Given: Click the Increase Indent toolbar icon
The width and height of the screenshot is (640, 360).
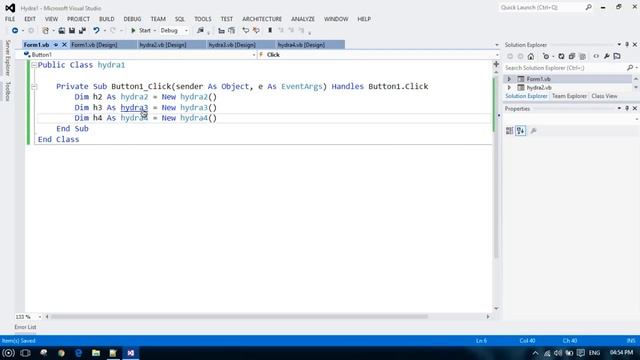Looking at the screenshot, I should tap(231, 31).
